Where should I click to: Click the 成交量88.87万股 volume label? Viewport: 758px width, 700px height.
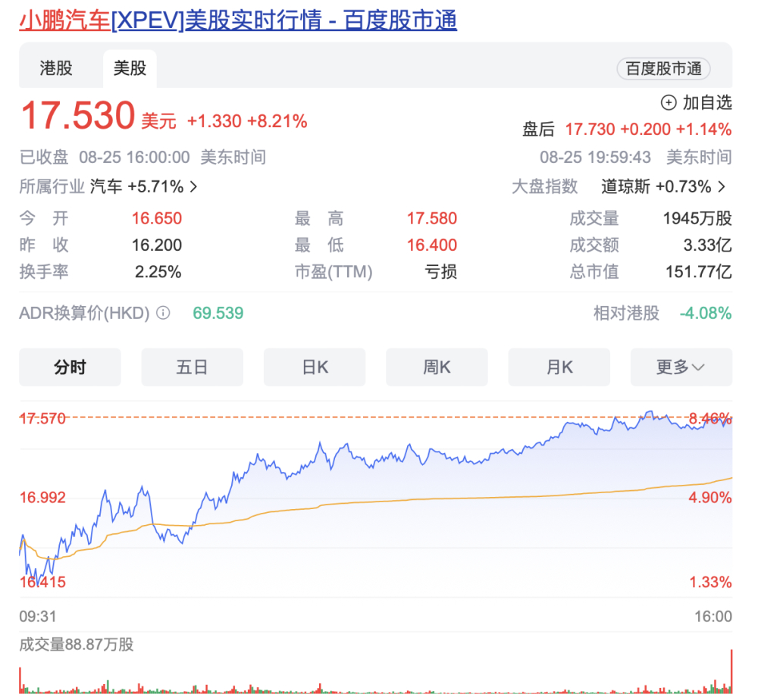click(x=77, y=645)
